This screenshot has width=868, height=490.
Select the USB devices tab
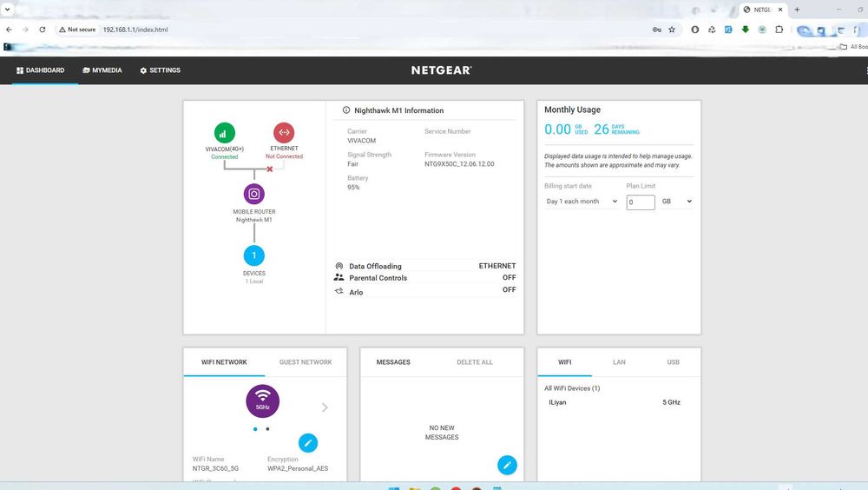point(674,362)
